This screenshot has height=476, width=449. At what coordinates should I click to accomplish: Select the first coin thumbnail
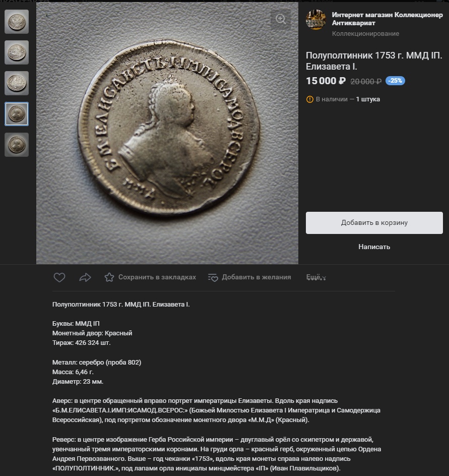tap(17, 22)
